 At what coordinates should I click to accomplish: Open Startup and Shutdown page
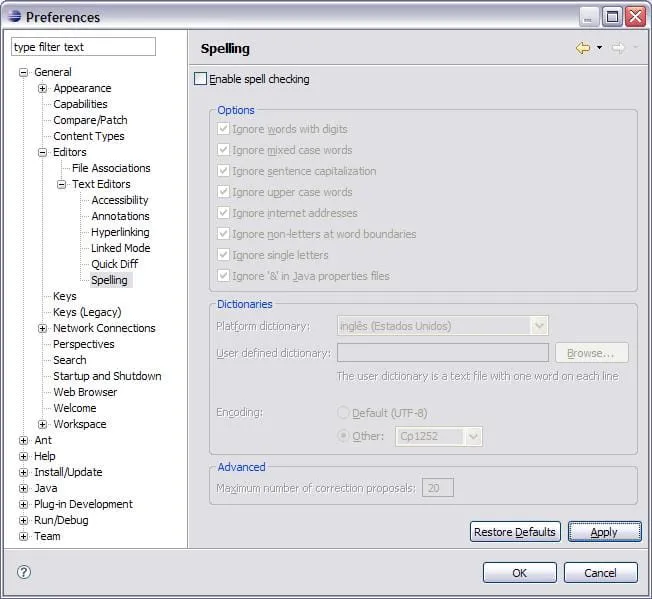[107, 376]
